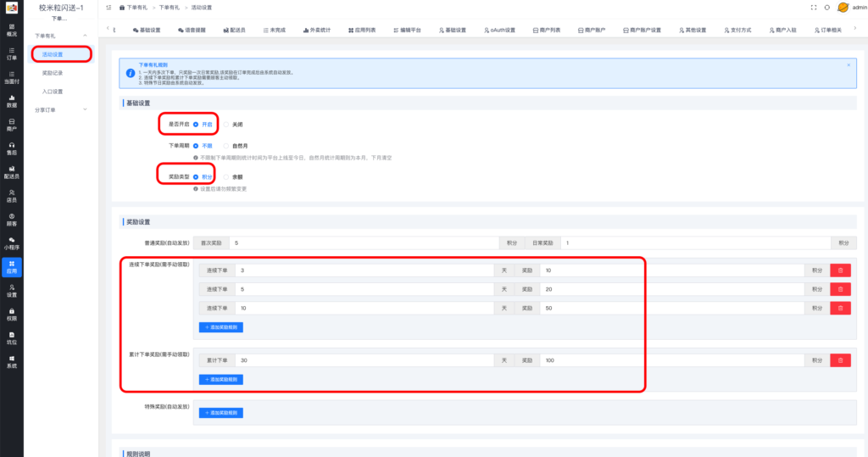Open the 售后 headset icon in sidebar

pyautogui.click(x=12, y=148)
